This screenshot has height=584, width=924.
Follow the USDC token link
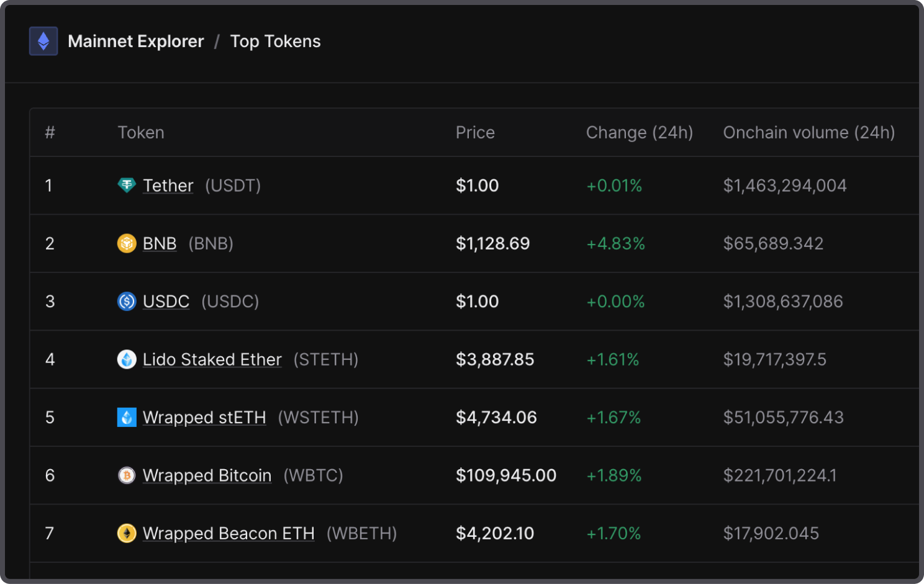[x=166, y=302]
